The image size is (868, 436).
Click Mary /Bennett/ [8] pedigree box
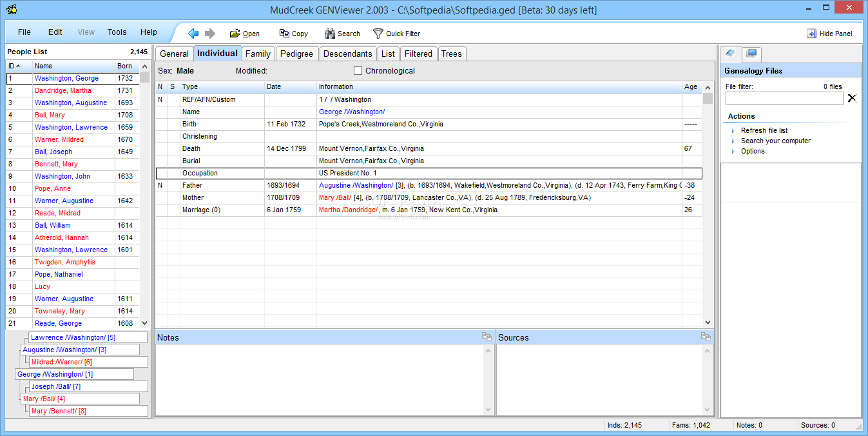click(x=88, y=411)
